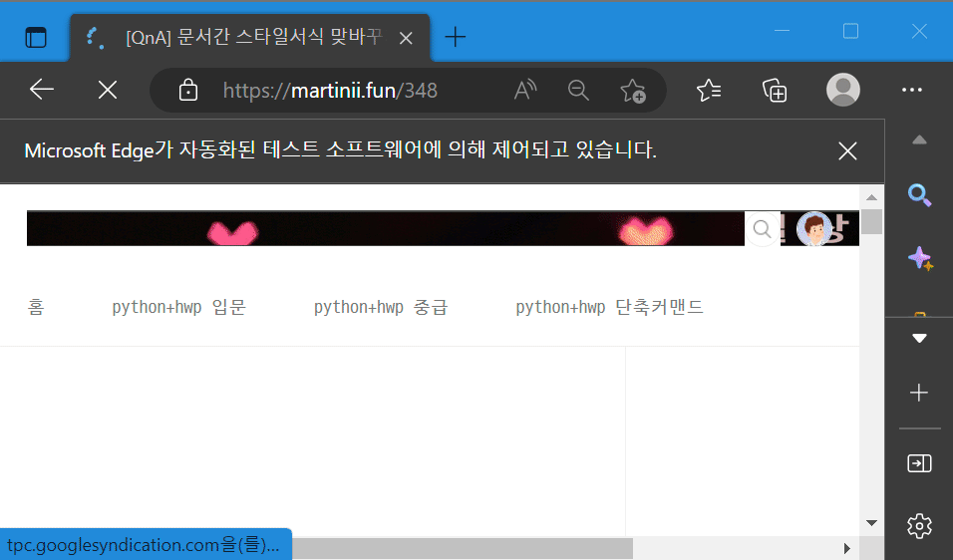The image size is (953, 560).
Task: Minimize the Edge window
Action: coord(782,30)
